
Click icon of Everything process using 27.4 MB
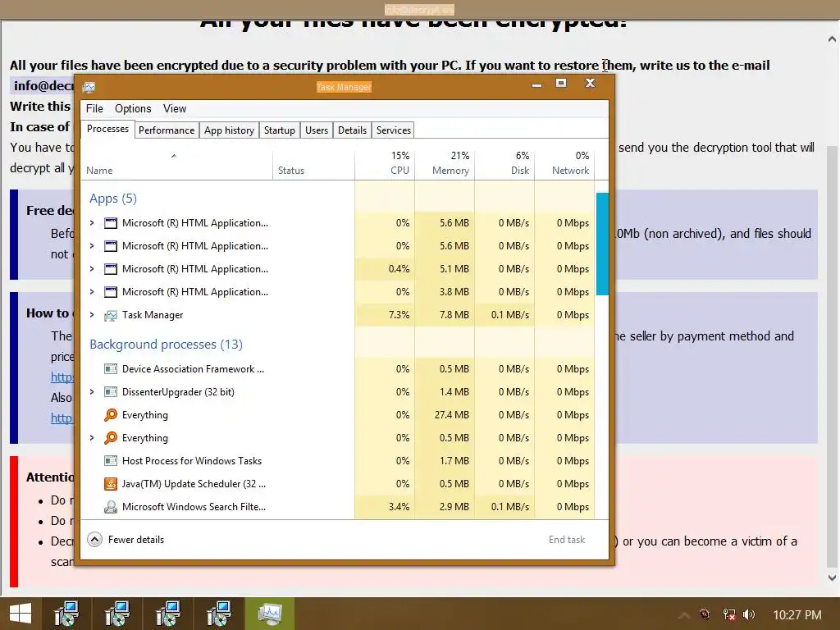click(x=111, y=415)
